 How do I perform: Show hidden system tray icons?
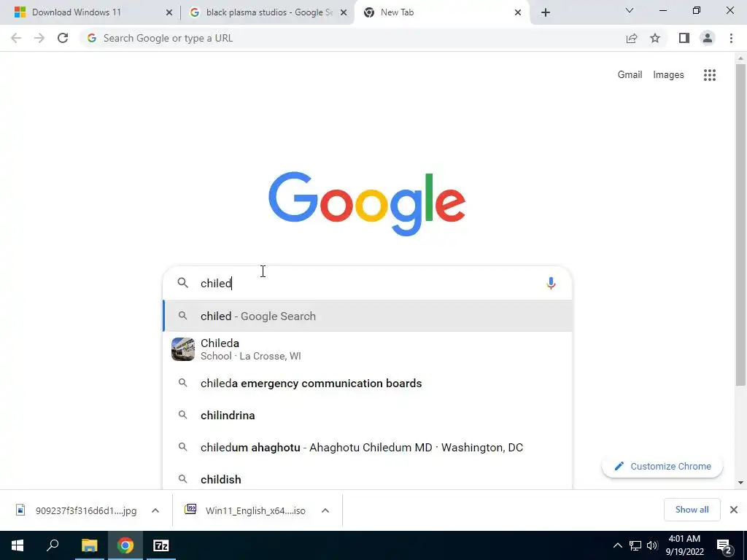[x=617, y=545]
